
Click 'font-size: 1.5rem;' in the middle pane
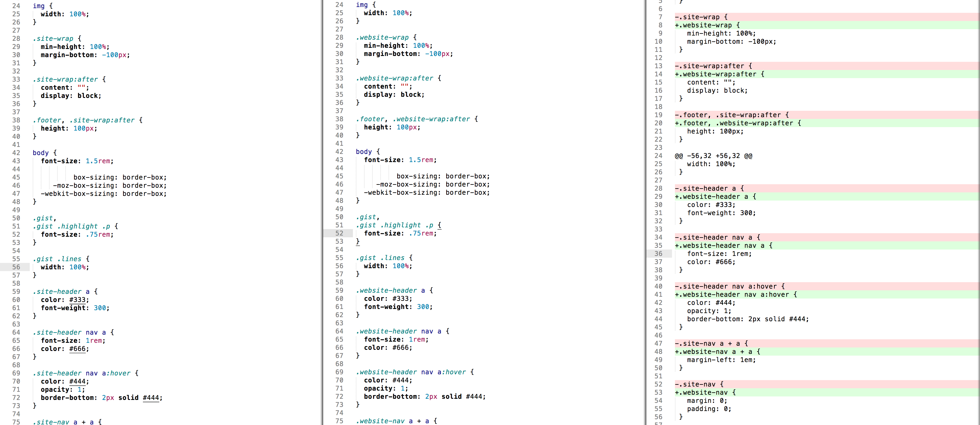tap(400, 160)
